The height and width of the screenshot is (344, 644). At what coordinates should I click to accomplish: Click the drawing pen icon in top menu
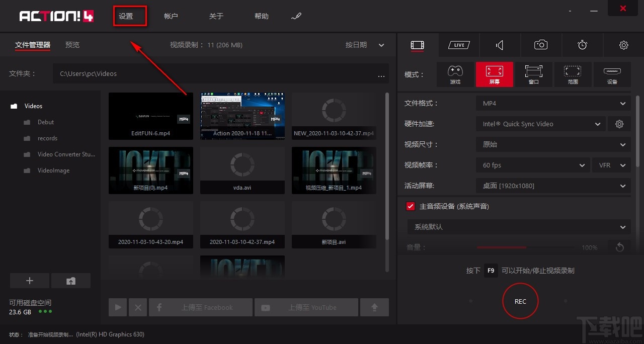[296, 16]
